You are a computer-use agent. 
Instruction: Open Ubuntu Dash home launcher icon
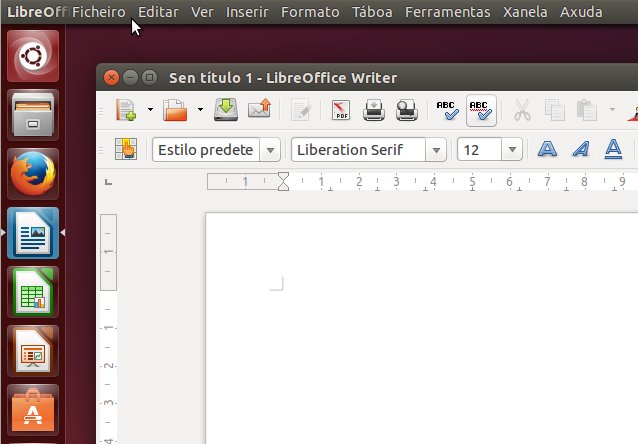pos(33,56)
